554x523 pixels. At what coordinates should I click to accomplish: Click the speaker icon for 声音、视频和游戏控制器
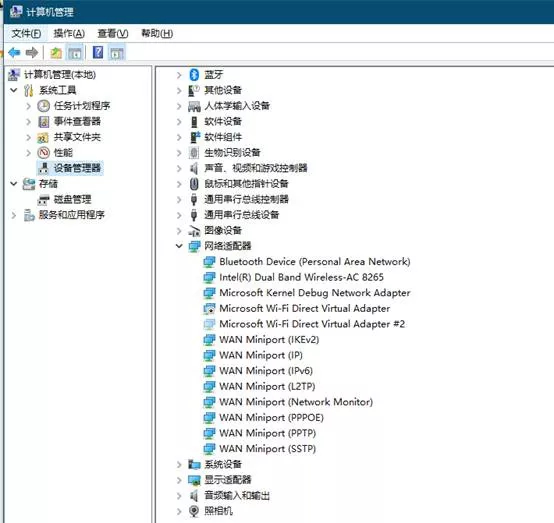pyautogui.click(x=194, y=168)
